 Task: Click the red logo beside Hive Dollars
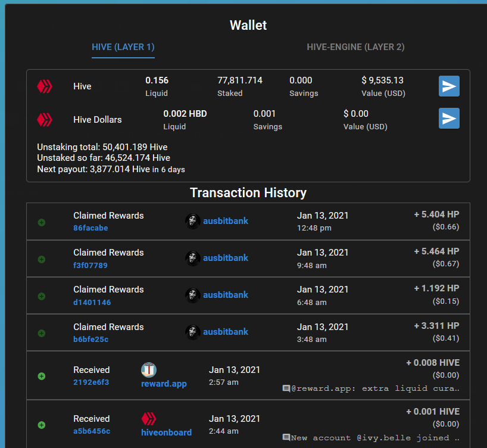(x=45, y=120)
